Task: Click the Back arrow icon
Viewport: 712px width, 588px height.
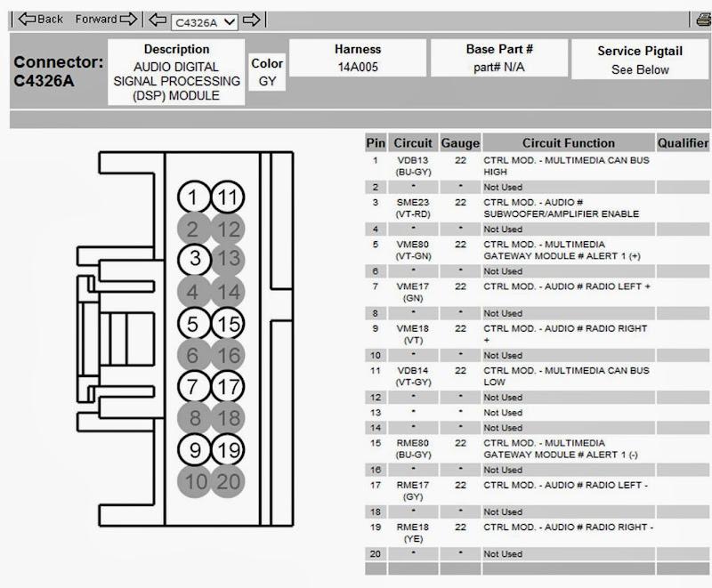Action: coord(27,19)
